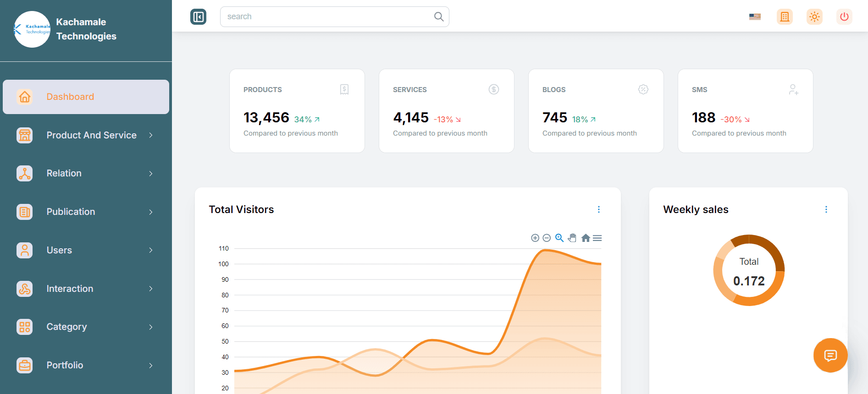Collapse the sidebar with toggle button
The width and height of the screenshot is (868, 394).
(198, 17)
